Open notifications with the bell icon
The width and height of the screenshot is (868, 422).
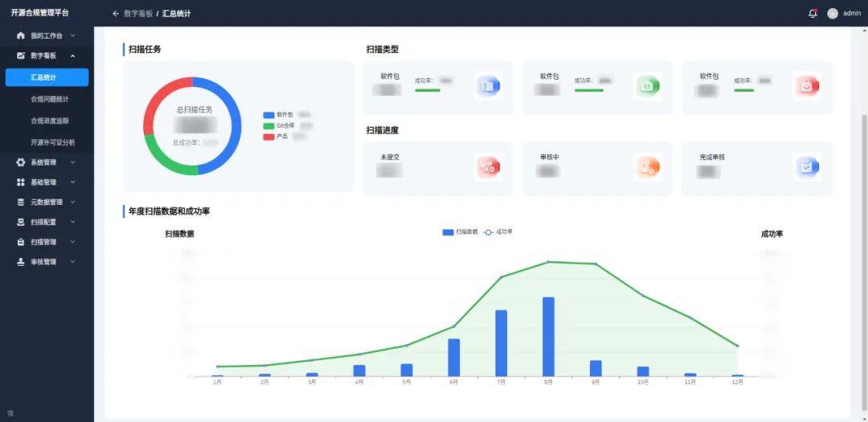813,14
